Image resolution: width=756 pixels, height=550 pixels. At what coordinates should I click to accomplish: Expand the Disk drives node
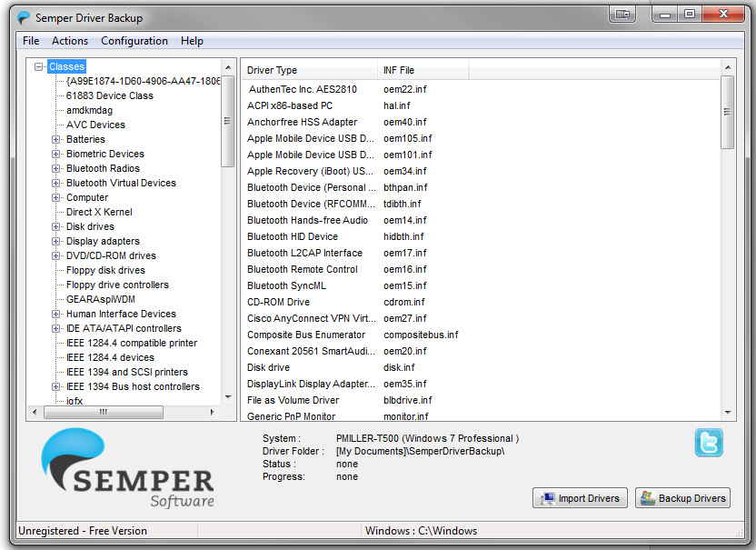pos(56,226)
